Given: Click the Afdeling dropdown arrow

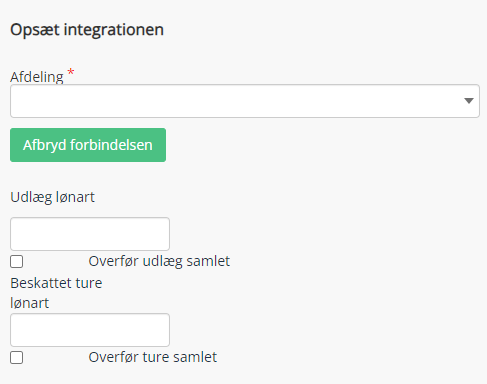Looking at the screenshot, I should click(x=469, y=101).
